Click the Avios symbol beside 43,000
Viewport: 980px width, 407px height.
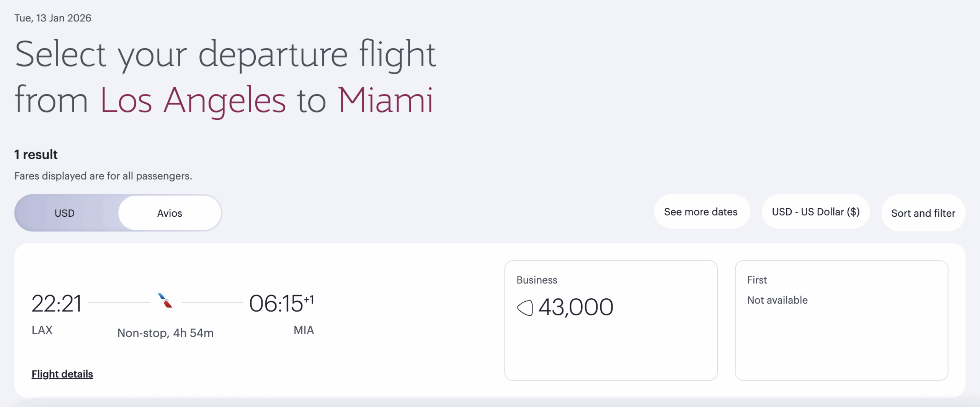[525, 307]
